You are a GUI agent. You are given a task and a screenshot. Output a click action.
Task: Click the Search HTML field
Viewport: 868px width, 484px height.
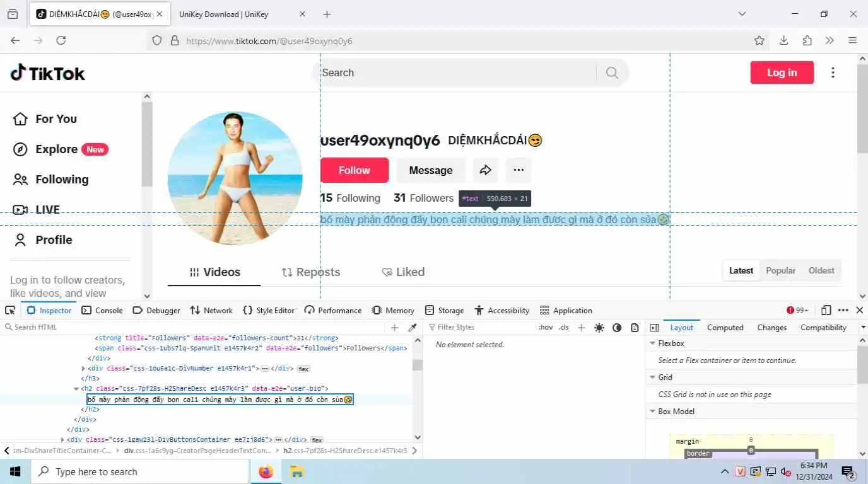pos(194,327)
